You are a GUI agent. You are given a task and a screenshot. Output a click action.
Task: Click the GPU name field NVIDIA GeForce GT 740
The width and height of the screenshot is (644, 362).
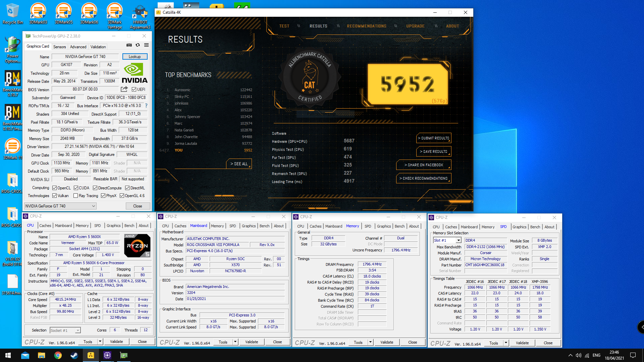click(85, 57)
